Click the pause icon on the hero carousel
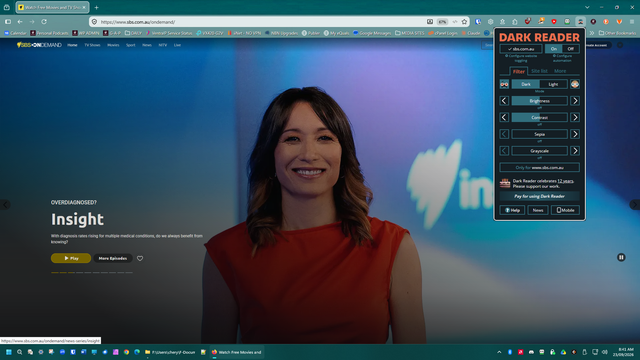640x360 pixels. coord(621,257)
